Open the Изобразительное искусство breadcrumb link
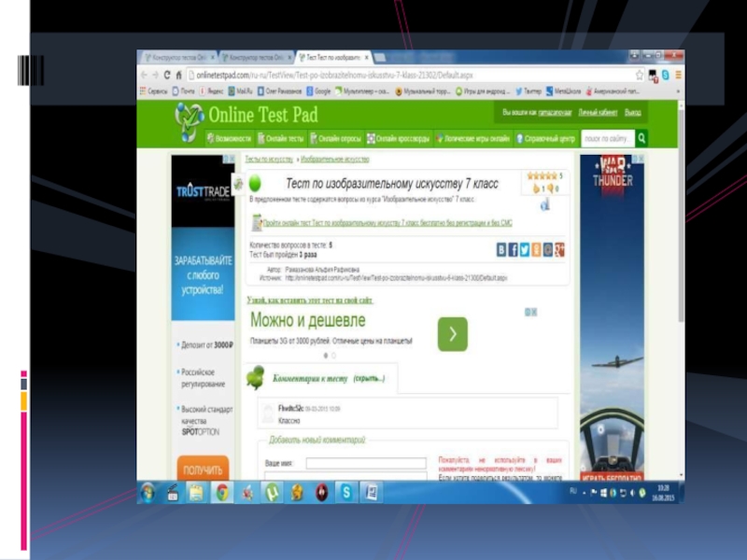747x560 pixels. (335, 159)
